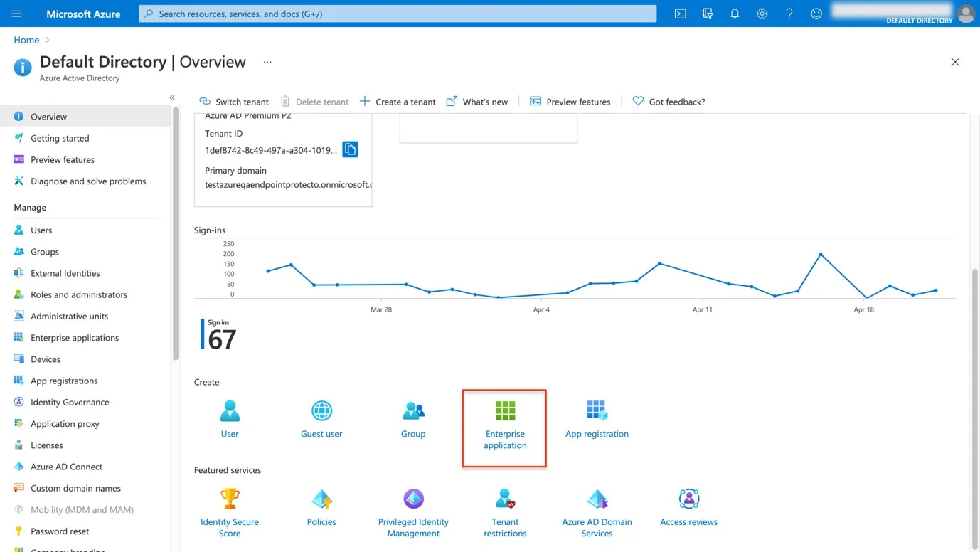Image resolution: width=980 pixels, height=552 pixels.
Task: Open the notifications bell
Action: (x=735, y=14)
